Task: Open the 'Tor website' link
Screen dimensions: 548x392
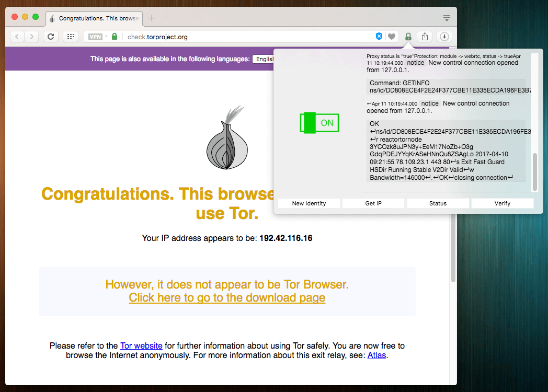Action: tap(141, 345)
